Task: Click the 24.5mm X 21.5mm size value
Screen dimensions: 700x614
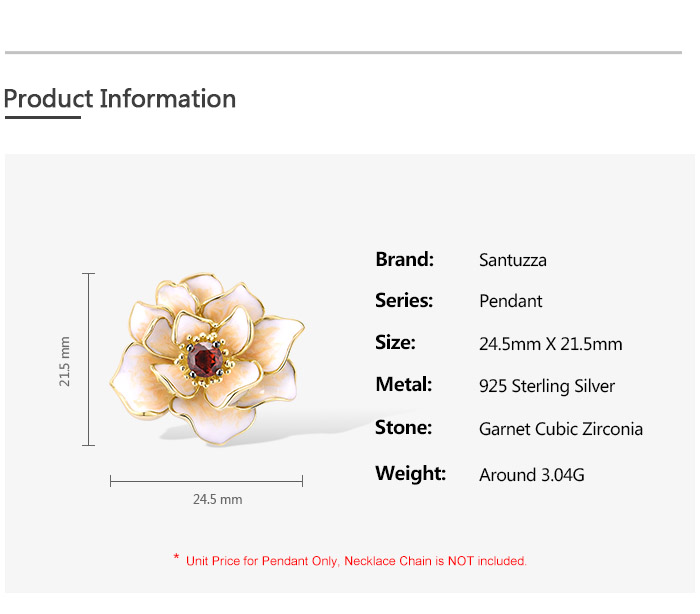Action: (550, 344)
